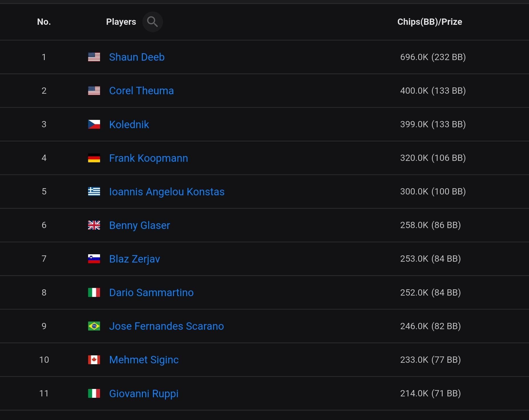Image resolution: width=529 pixels, height=420 pixels.
Task: Click the USA flag beside Shaun Deeb
Action: tap(94, 57)
